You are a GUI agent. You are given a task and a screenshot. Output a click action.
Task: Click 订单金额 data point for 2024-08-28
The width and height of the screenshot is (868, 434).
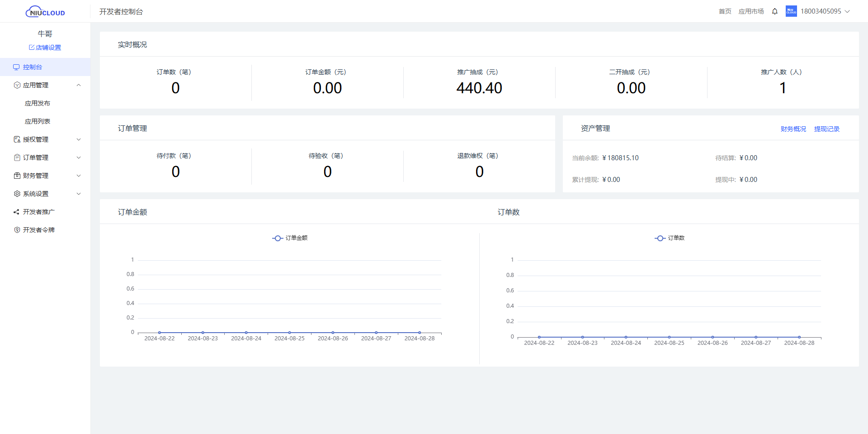(x=420, y=333)
